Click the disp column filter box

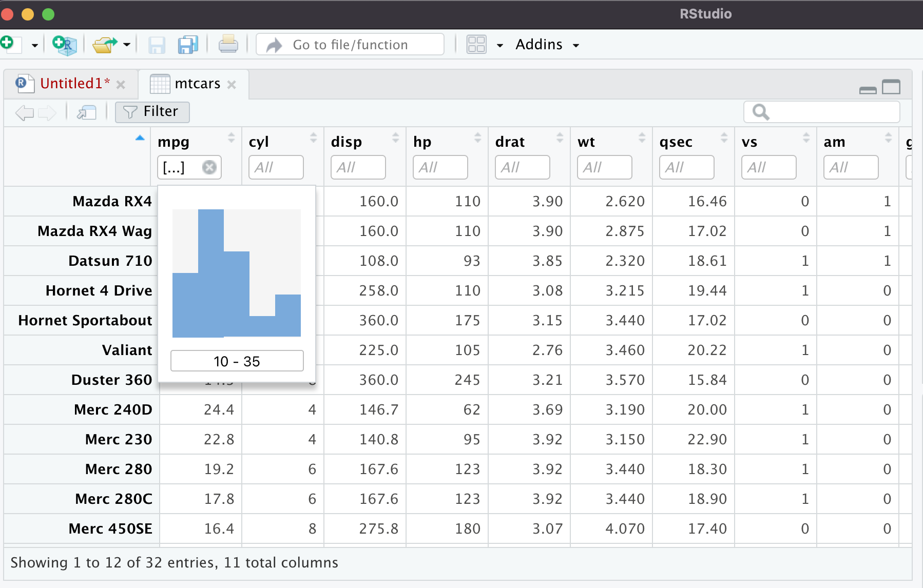(x=358, y=167)
